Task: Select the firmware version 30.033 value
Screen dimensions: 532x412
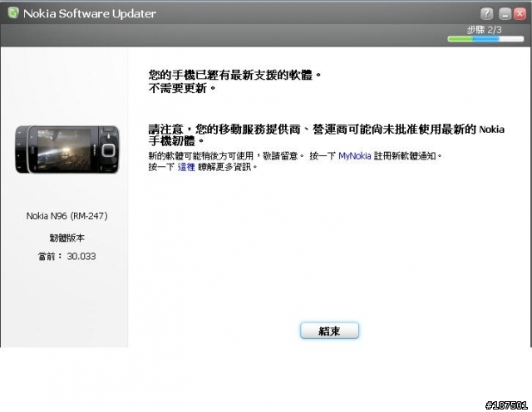Action: click(81, 257)
